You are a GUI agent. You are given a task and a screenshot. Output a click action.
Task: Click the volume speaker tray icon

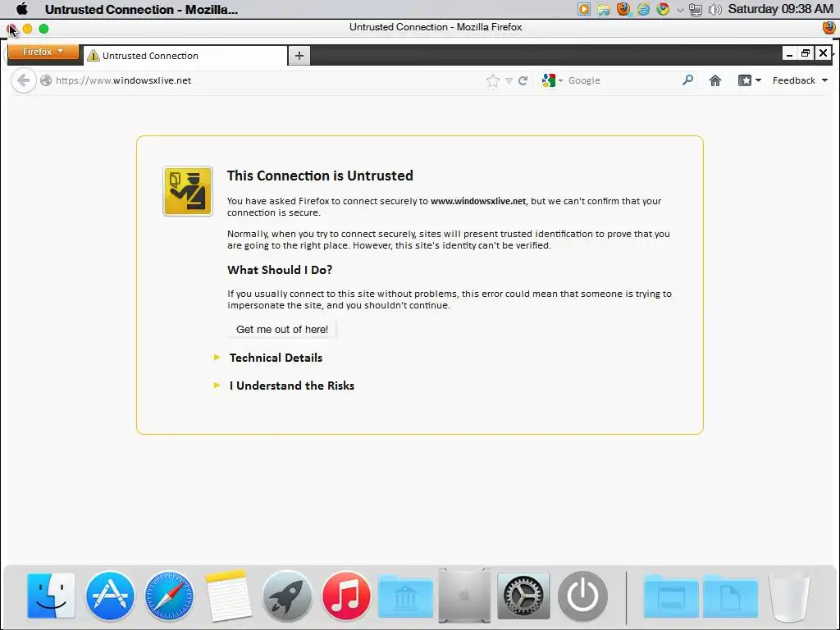coord(714,10)
